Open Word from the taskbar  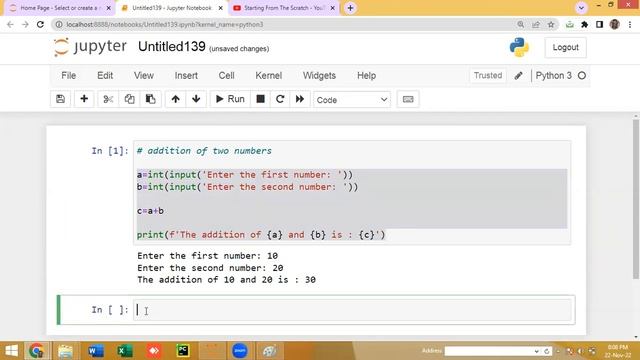pos(96,351)
